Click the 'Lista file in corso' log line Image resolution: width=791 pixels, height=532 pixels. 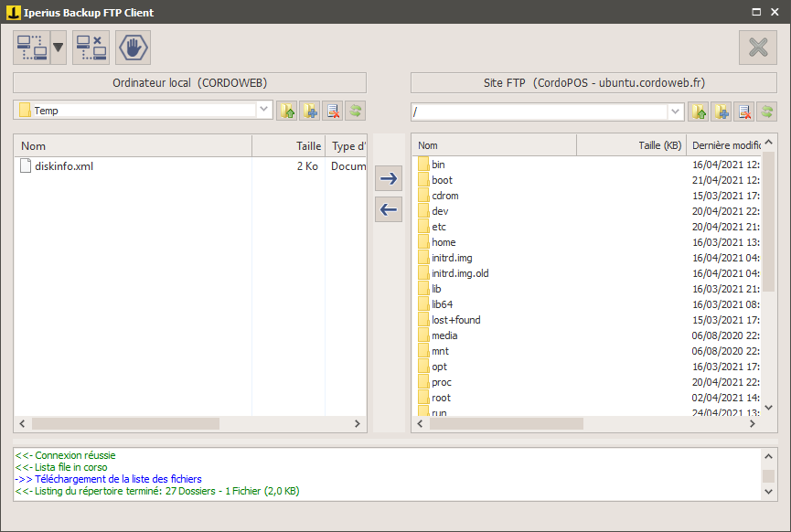click(x=61, y=467)
